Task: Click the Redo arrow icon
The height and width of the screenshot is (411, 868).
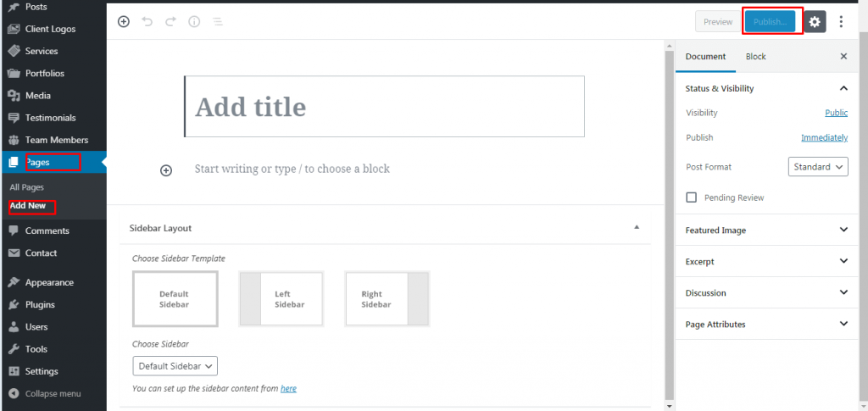Action: (170, 21)
